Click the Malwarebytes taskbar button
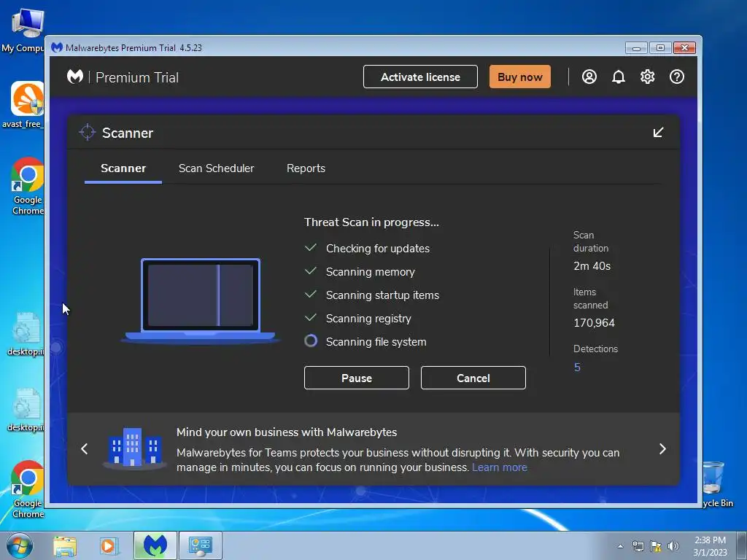747x560 pixels. point(155,545)
